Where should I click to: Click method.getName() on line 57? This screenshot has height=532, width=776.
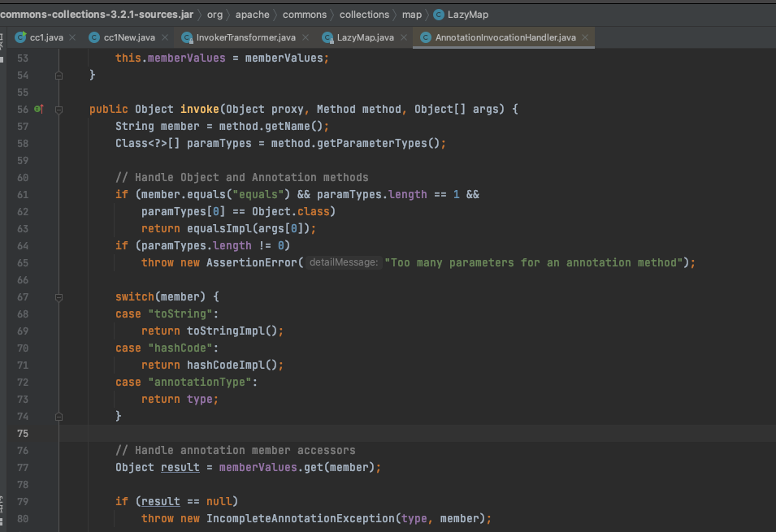point(271,126)
